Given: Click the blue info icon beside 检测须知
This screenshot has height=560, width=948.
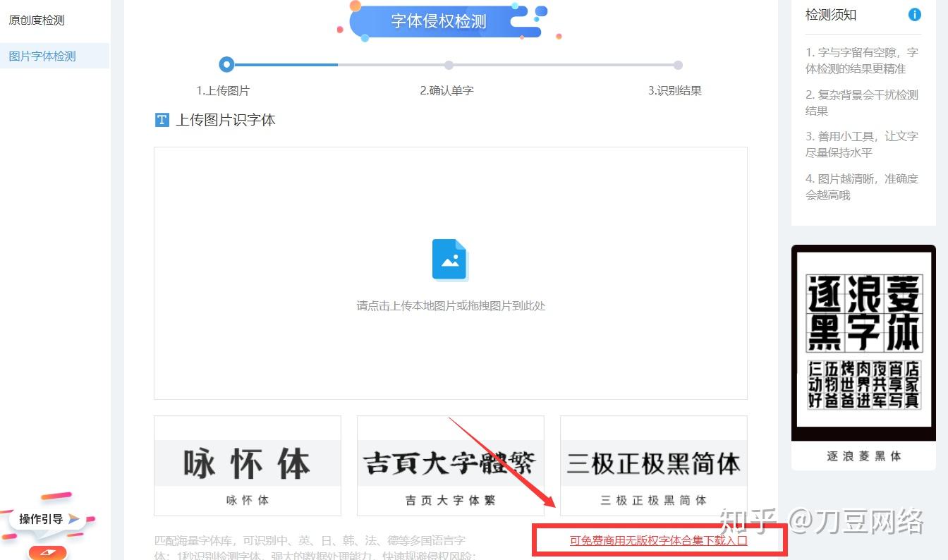Looking at the screenshot, I should 915,14.
